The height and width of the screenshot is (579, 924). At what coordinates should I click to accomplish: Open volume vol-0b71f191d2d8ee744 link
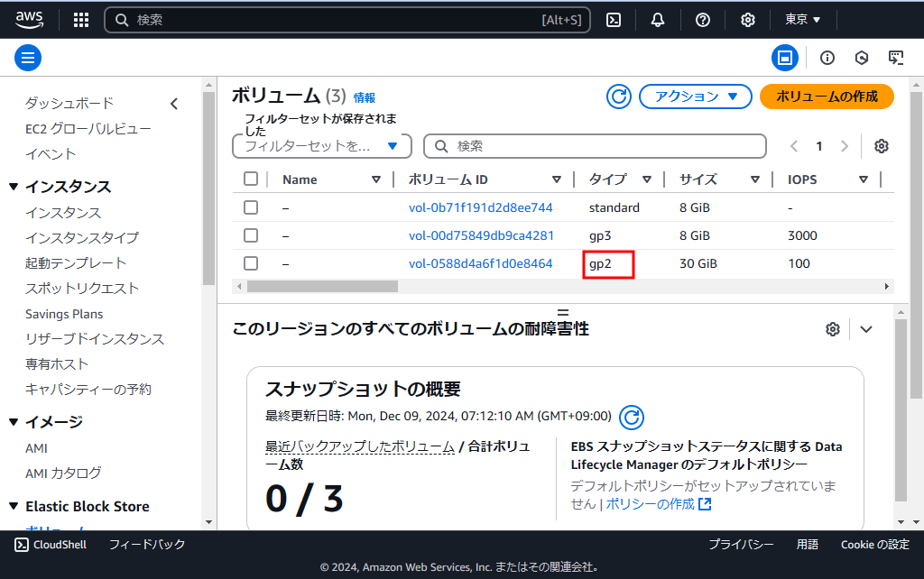481,207
